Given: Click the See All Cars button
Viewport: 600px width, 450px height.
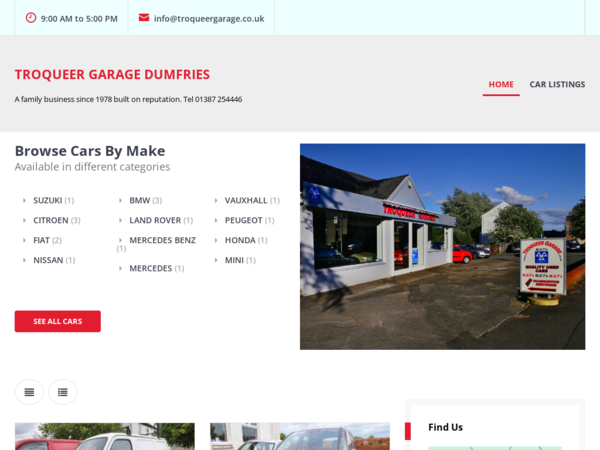Looking at the screenshot, I should pos(58,321).
